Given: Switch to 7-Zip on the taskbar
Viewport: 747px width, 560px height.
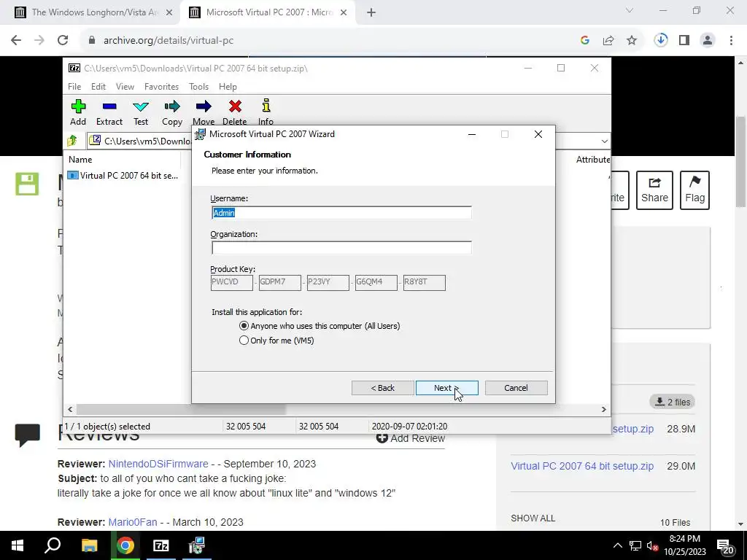Looking at the screenshot, I should (160, 545).
